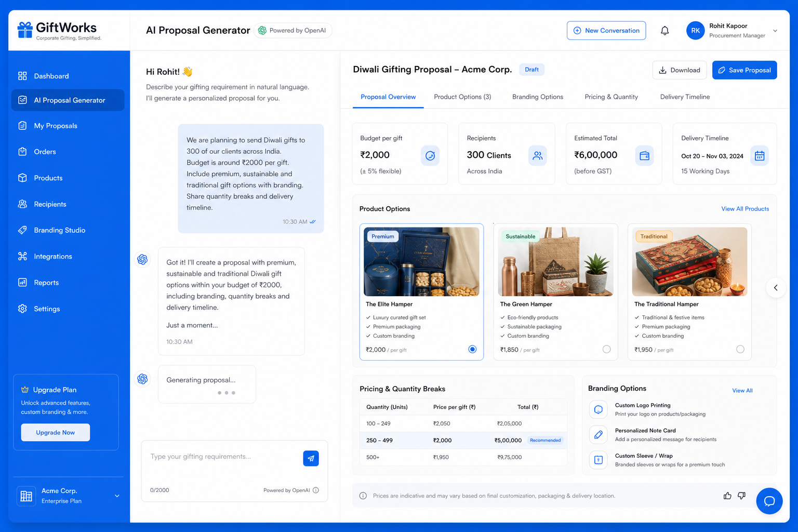798x532 pixels.
Task: Switch to the Branding Options tab
Action: pos(538,97)
